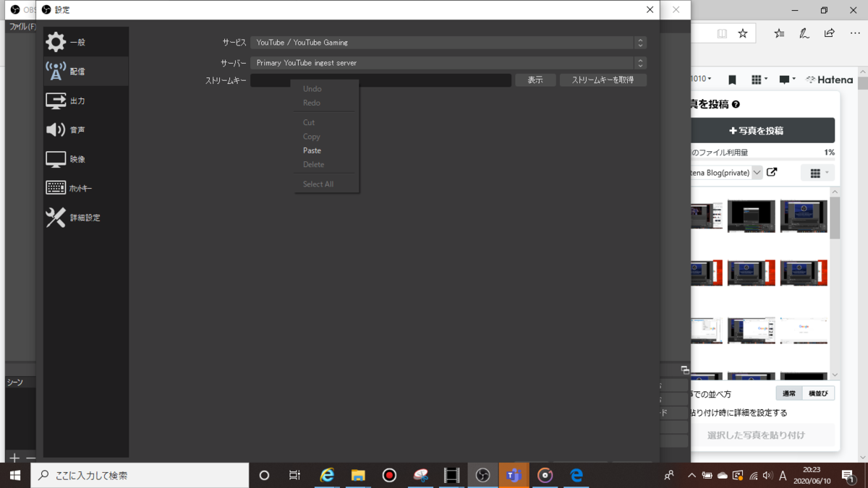Click the dock pop-out icon in OBS

[x=685, y=369]
